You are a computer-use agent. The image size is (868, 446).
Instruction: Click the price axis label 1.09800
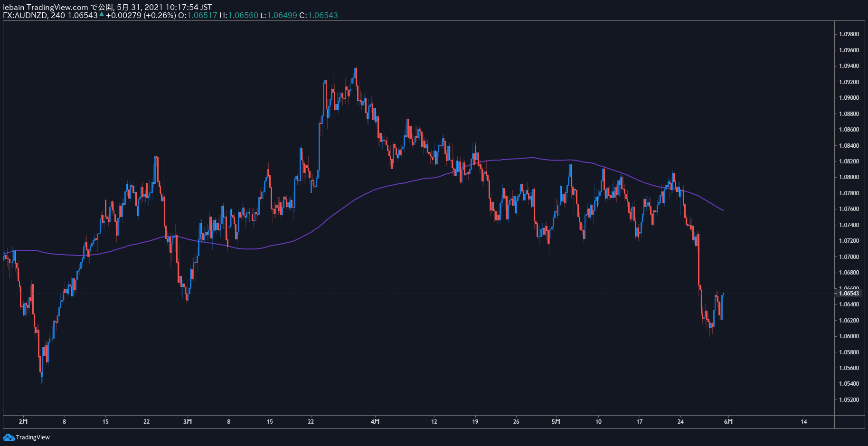(x=849, y=34)
